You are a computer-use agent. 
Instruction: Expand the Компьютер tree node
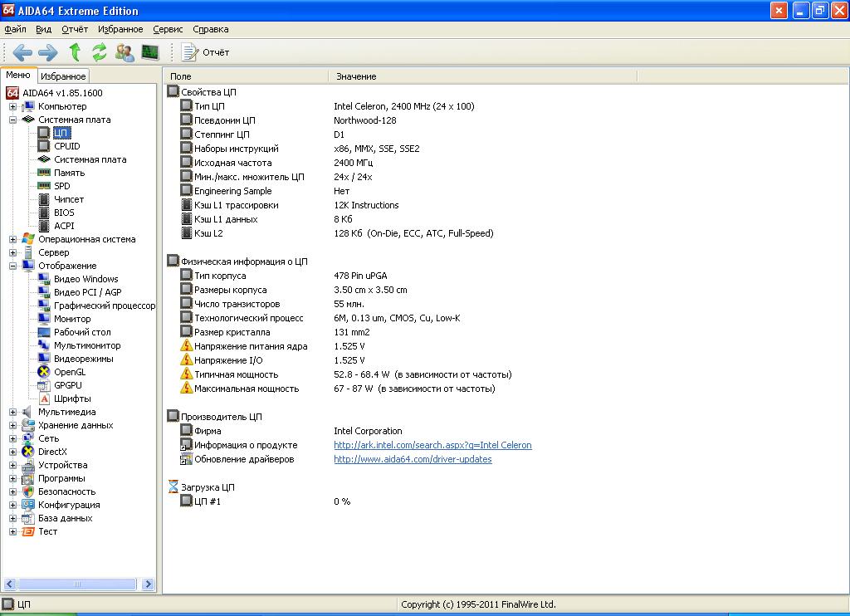[x=12, y=106]
